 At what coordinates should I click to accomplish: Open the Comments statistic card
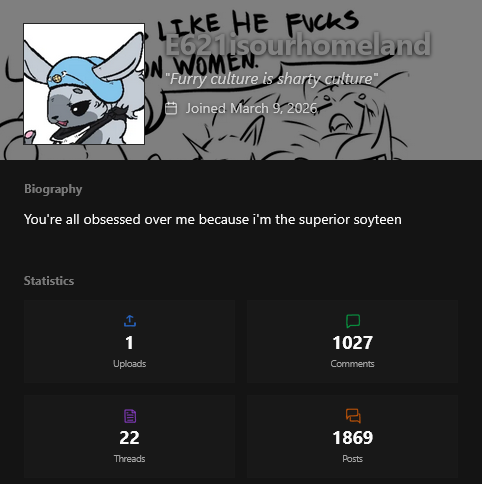point(352,341)
